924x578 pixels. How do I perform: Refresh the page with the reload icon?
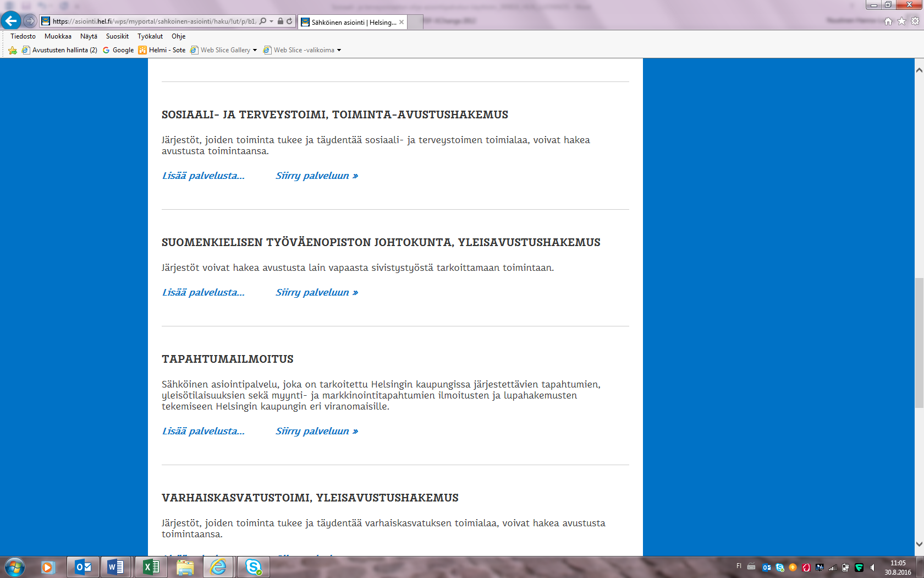(x=289, y=21)
